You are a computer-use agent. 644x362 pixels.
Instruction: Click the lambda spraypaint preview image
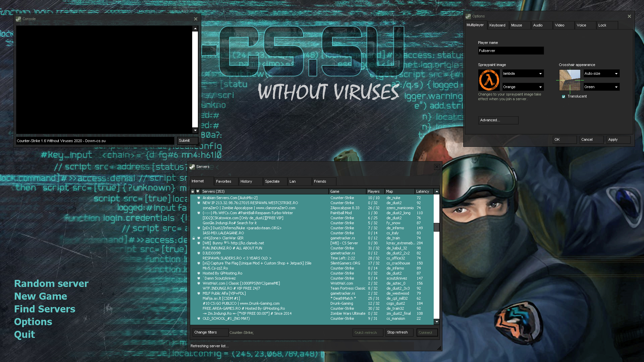[x=489, y=80]
